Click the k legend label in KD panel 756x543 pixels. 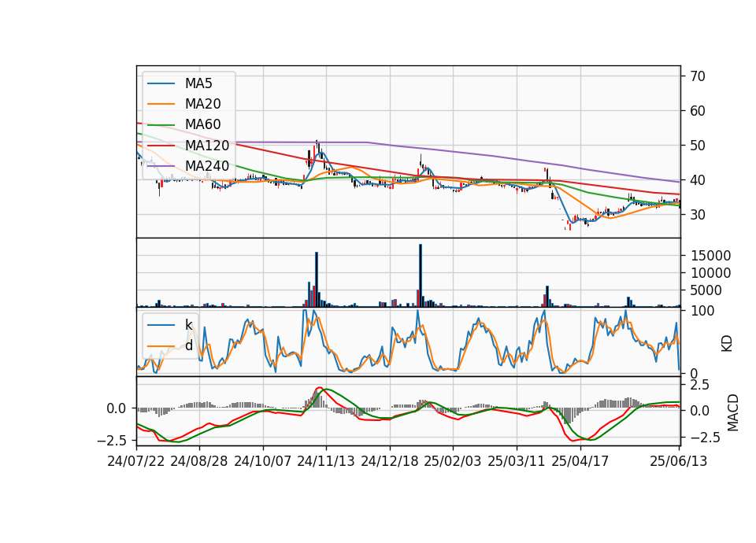click(188, 325)
